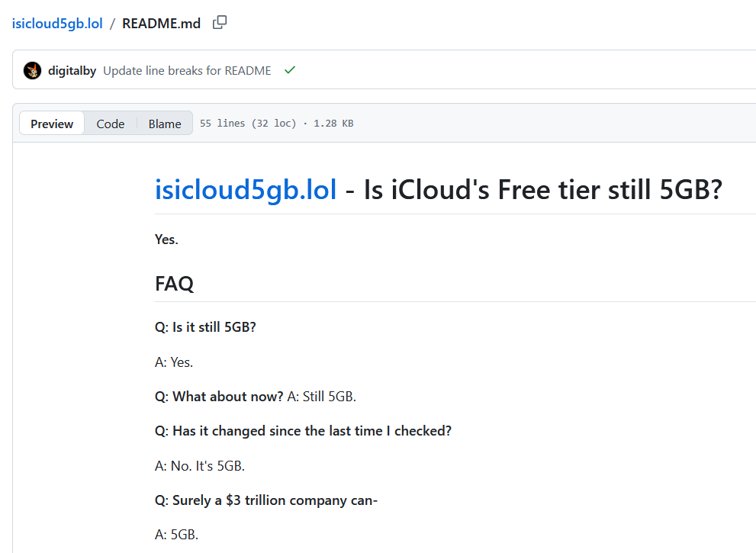Open the "Update line breaks for README" commit
756x553 pixels.
[187, 71]
